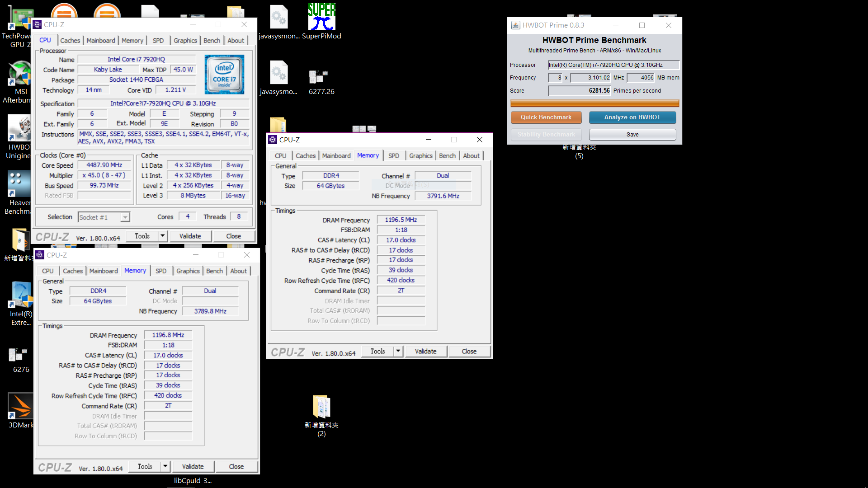The height and width of the screenshot is (488, 868).
Task: Click CPU-Z icon in the bottom-left window title bar
Action: [40, 255]
